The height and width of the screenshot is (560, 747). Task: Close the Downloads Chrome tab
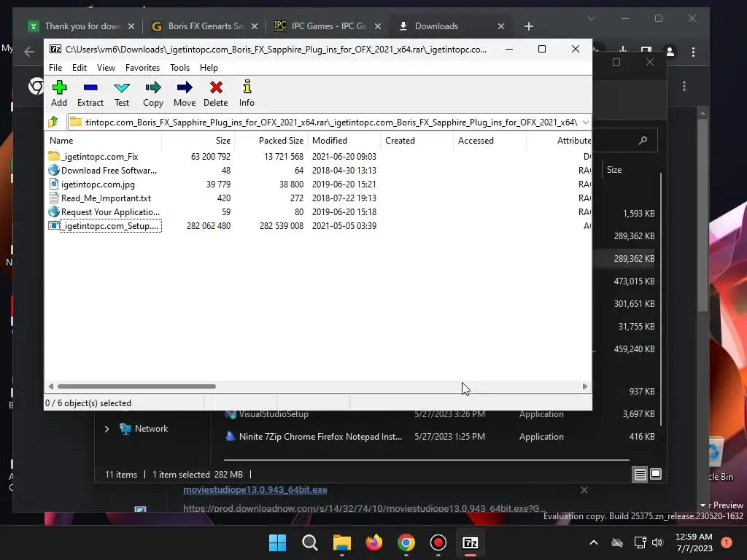(500, 26)
